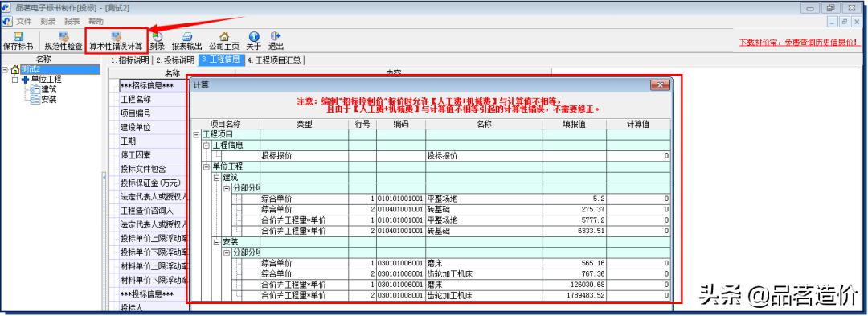Open the 报表 menu
The image size is (868, 316).
coord(72,21)
